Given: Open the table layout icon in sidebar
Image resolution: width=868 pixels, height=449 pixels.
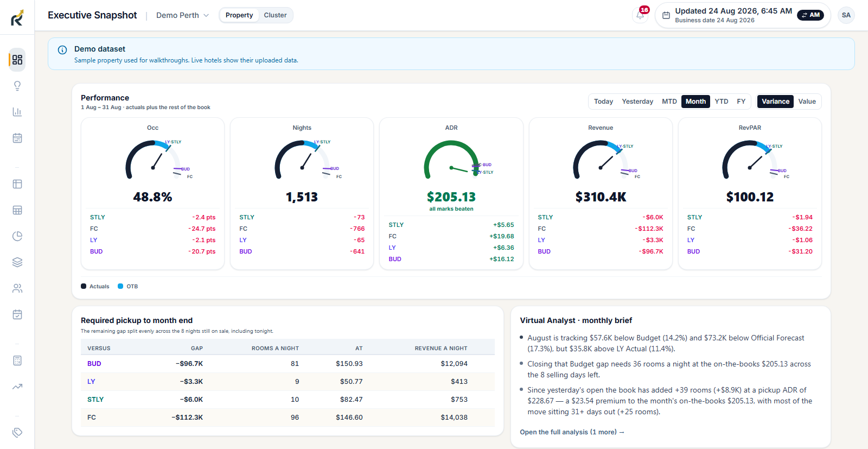Looking at the screenshot, I should pyautogui.click(x=17, y=184).
